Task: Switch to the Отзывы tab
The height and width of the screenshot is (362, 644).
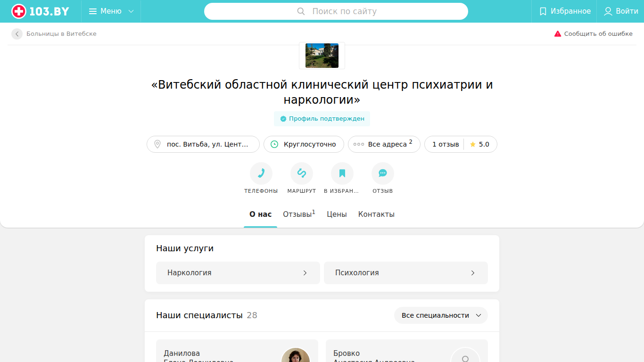Action: tap(299, 214)
